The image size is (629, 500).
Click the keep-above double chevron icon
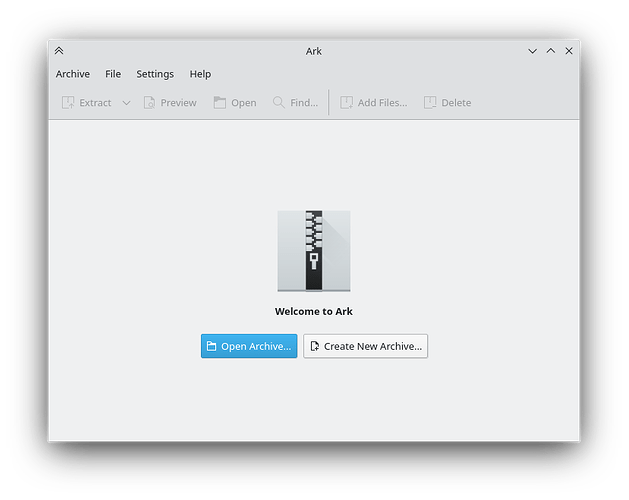[x=59, y=51]
